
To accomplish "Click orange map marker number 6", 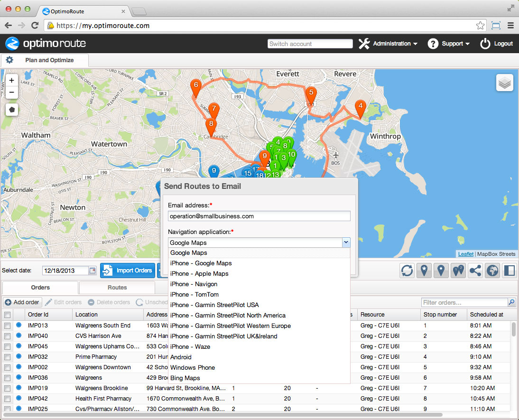I will click(x=196, y=88).
